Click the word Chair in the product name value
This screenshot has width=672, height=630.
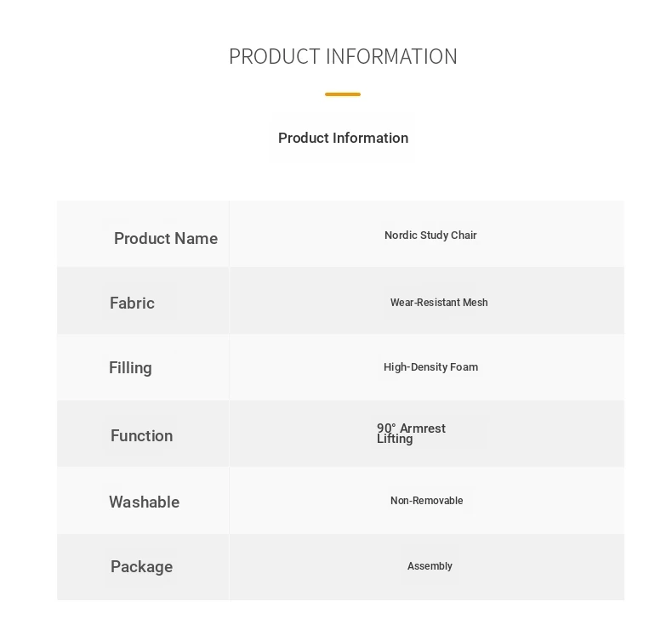(x=464, y=236)
